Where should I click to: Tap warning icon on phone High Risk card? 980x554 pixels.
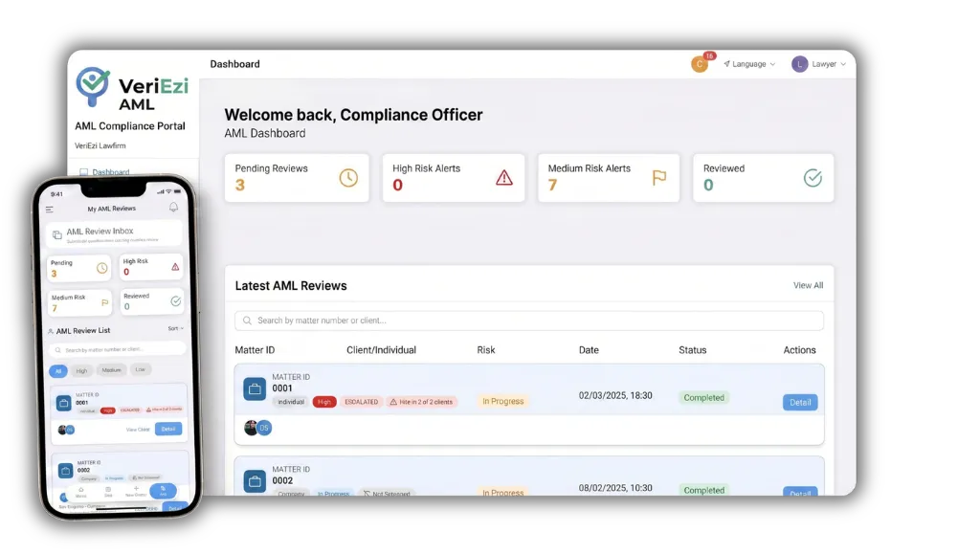pos(175,267)
